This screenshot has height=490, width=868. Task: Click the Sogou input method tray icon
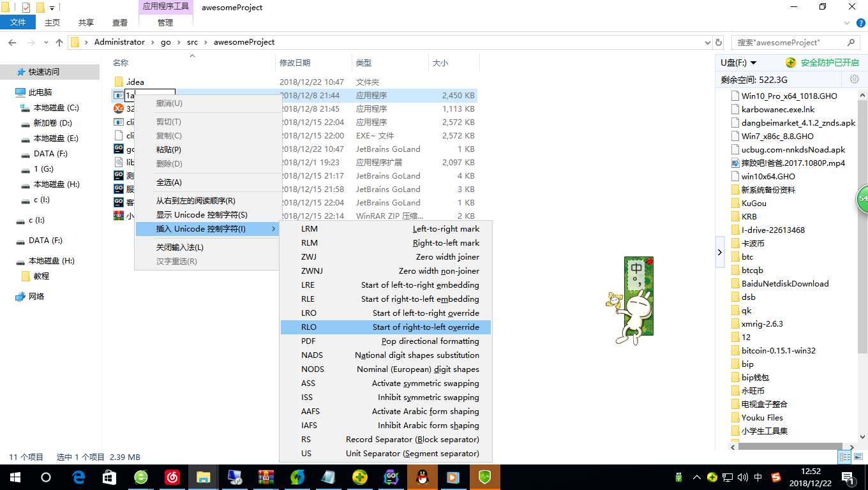(776, 477)
